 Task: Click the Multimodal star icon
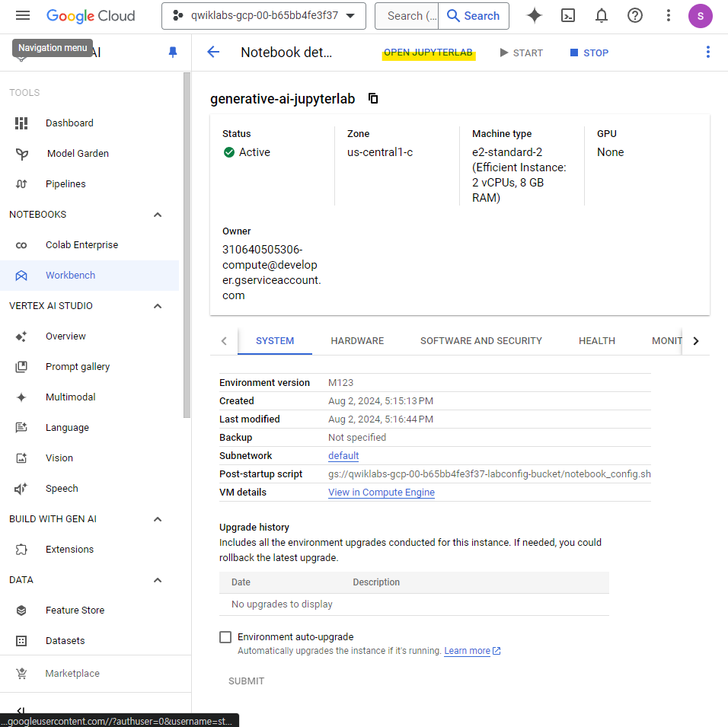pyautogui.click(x=21, y=397)
